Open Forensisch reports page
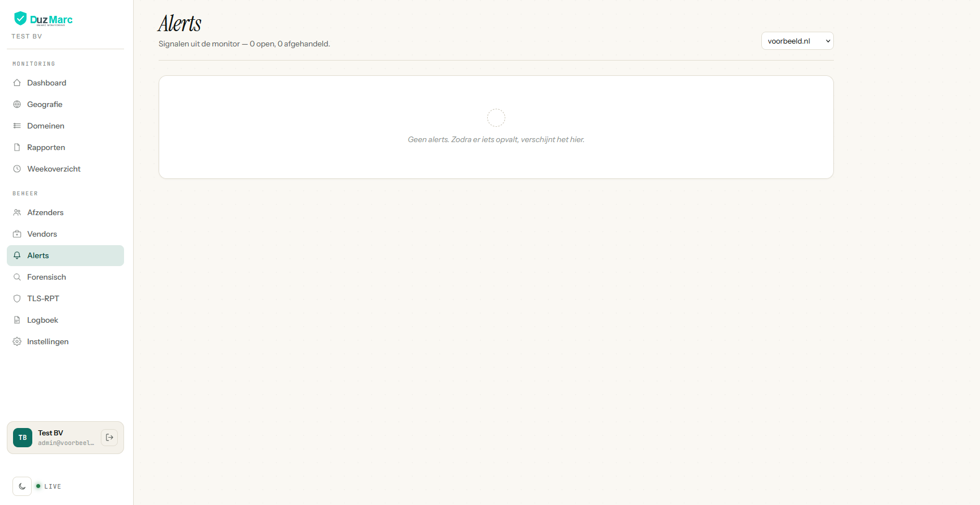Viewport: 980px width, 505px height. pos(65,277)
